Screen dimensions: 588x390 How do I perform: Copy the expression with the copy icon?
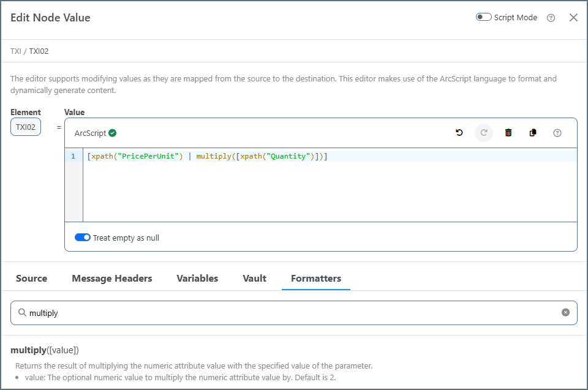point(533,133)
